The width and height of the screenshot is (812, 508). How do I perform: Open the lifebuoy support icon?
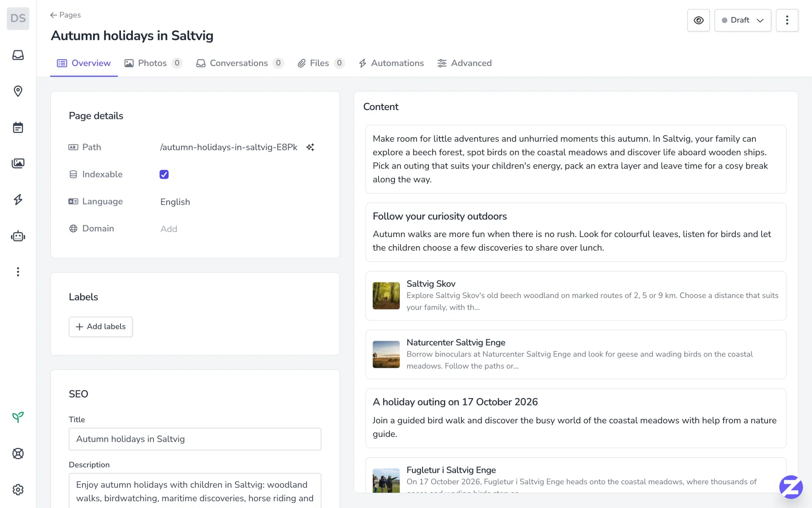click(18, 453)
